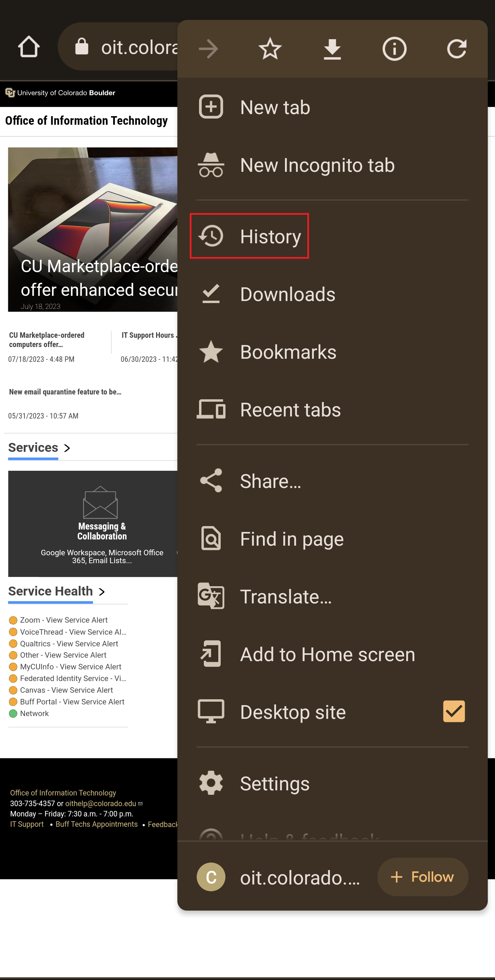The width and height of the screenshot is (495, 980).
Task: Open the Zoom service alert link
Action: [64, 620]
